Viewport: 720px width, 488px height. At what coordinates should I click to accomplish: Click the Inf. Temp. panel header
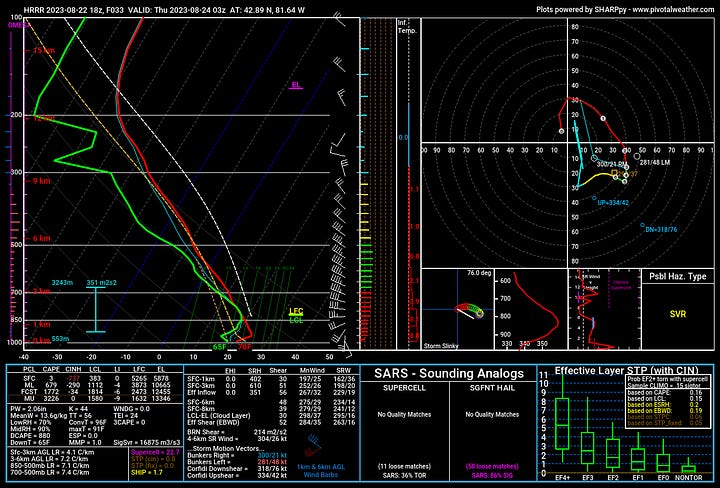click(x=407, y=27)
